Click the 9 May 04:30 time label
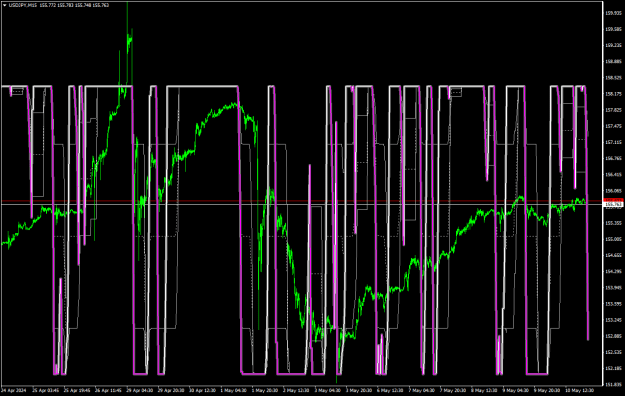625x396 pixels. click(x=516, y=390)
